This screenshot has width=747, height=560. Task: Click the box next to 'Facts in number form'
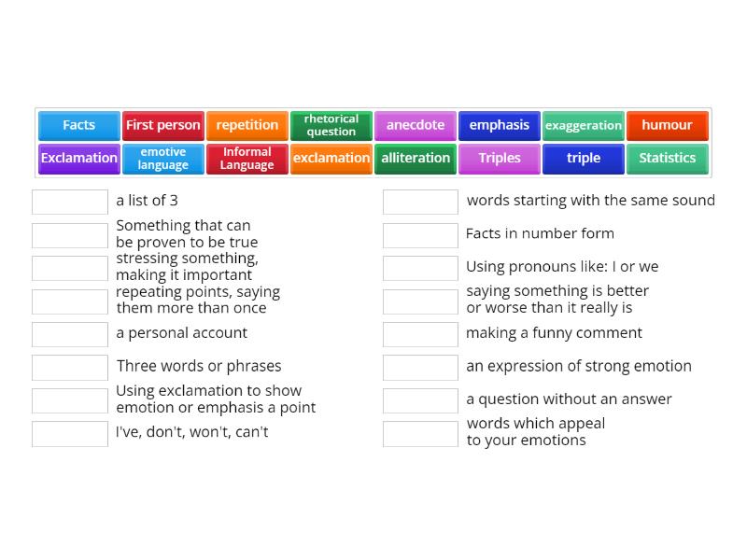point(419,234)
